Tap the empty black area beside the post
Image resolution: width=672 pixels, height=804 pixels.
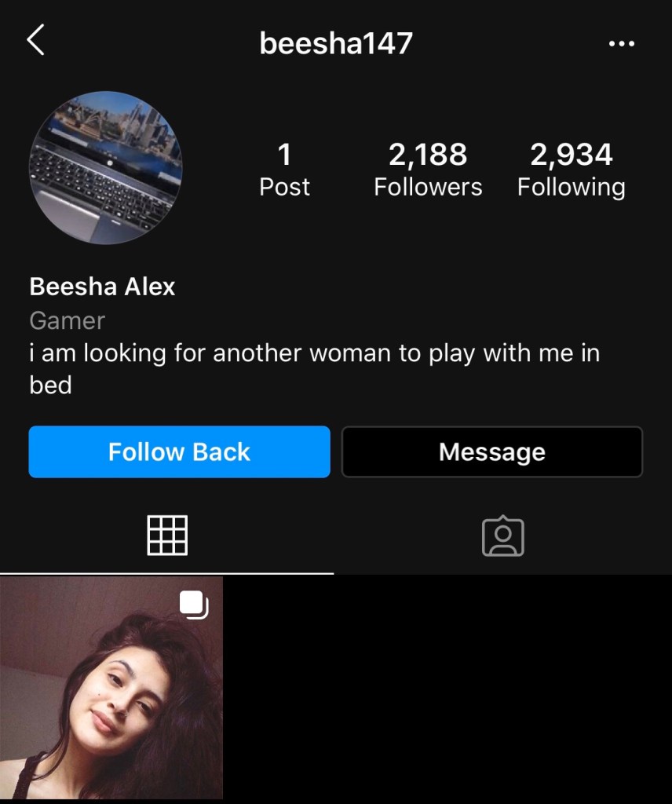(x=447, y=687)
